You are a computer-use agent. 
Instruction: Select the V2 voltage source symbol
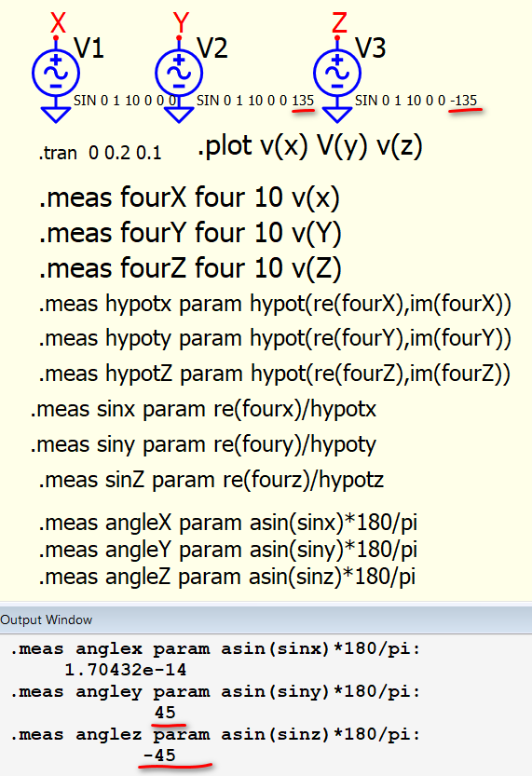click(x=179, y=73)
